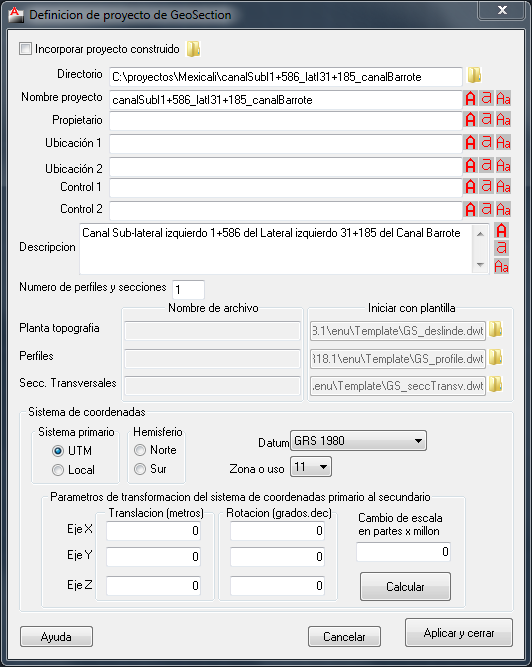532x667 pixels.
Task: Click the Ayuda button
Action: coord(56,636)
